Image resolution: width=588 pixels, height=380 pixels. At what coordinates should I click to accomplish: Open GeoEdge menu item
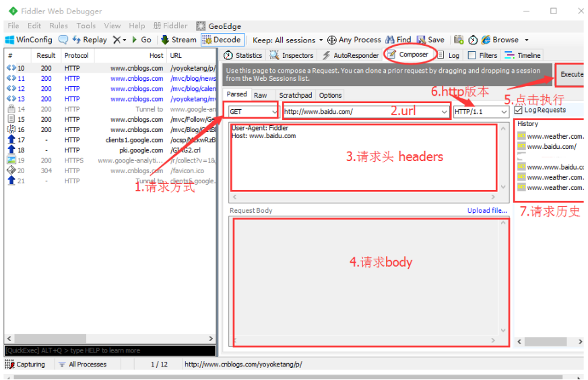(219, 26)
